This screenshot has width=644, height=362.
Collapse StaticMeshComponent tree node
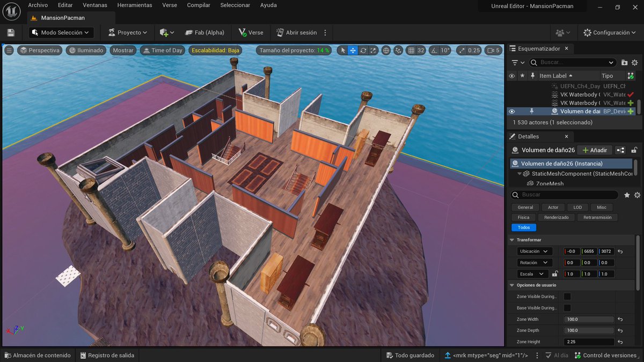[x=519, y=174]
